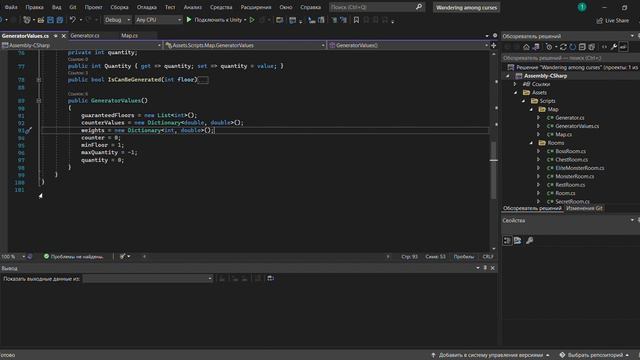Open the Файл menu

[x=11, y=7]
